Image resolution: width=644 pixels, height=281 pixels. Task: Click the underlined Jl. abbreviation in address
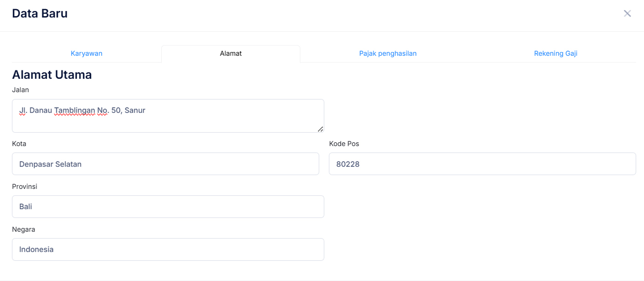(x=23, y=111)
